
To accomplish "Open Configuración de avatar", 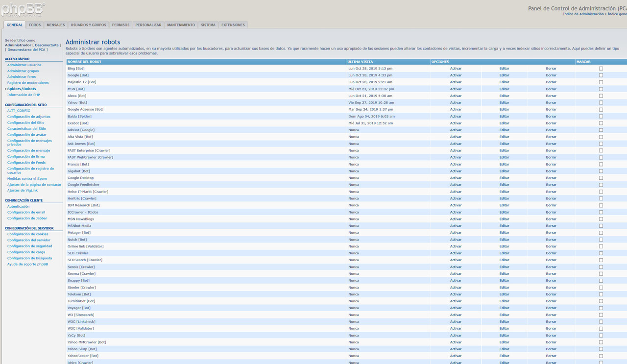I will click(27, 135).
